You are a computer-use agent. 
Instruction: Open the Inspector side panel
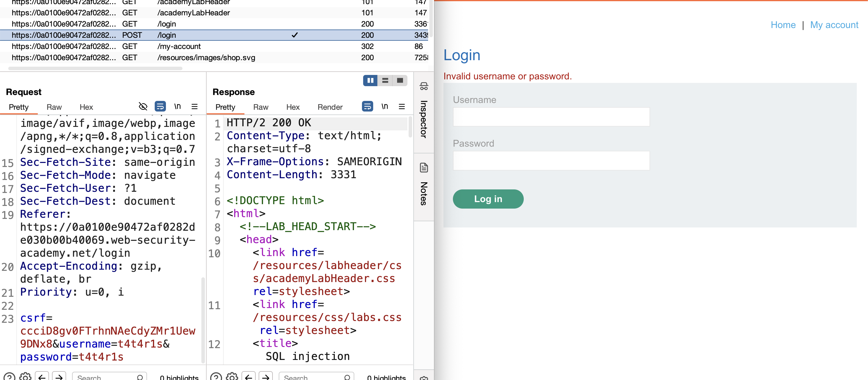click(x=424, y=110)
